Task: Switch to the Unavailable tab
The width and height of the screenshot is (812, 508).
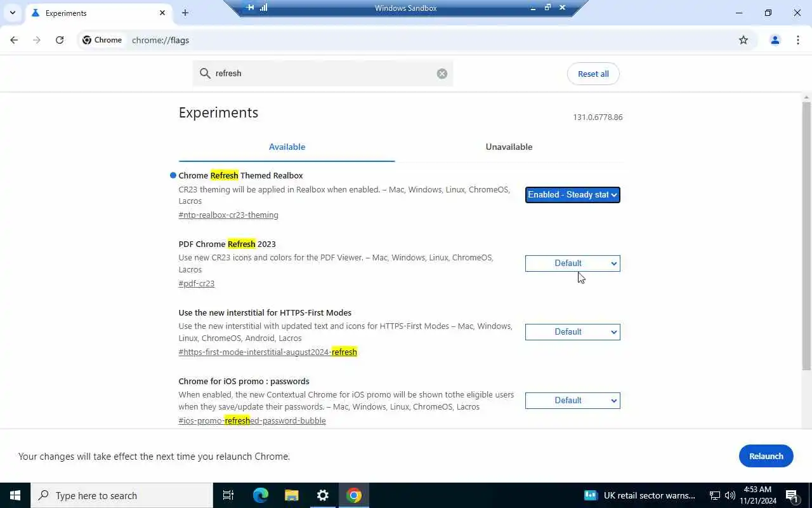Action: (509, 147)
